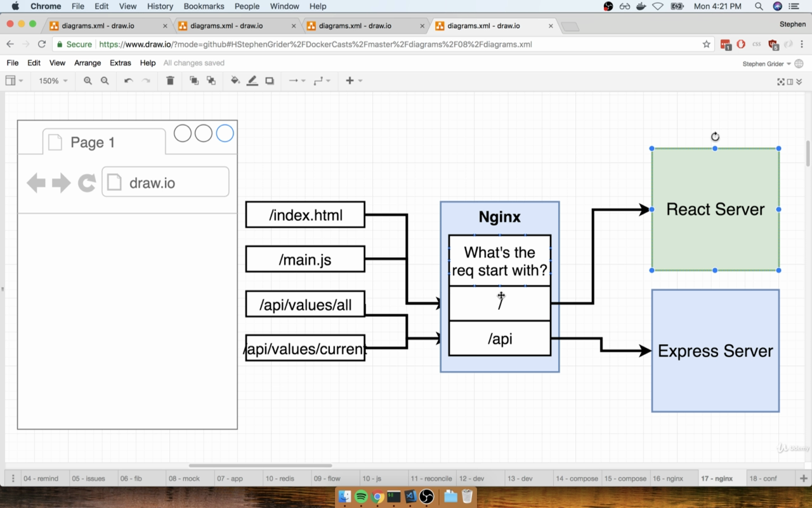812x508 pixels.
Task: Open Chrome's three-dot menu
Action: tap(801, 44)
